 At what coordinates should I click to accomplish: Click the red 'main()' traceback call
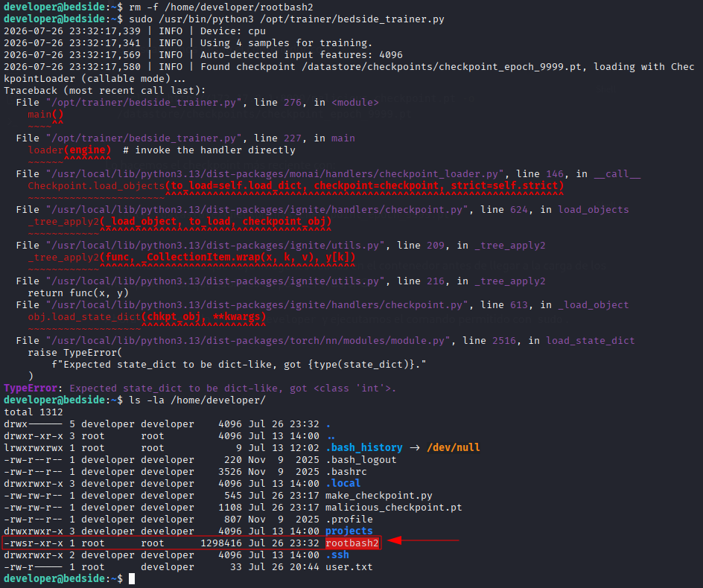[45, 115]
